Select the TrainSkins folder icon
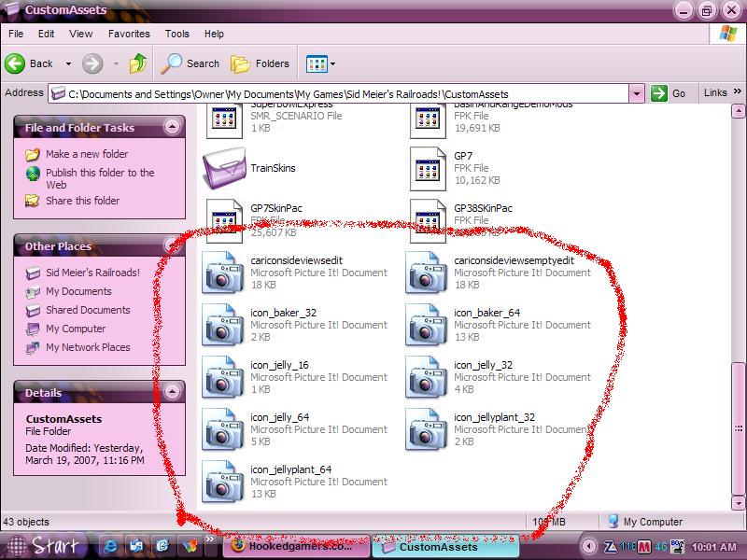 [224, 168]
